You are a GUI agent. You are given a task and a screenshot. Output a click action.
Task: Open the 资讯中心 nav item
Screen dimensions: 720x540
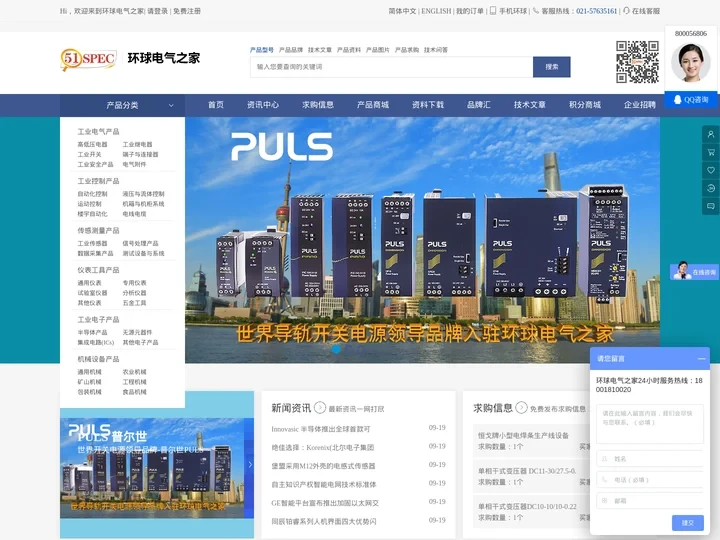coord(263,105)
